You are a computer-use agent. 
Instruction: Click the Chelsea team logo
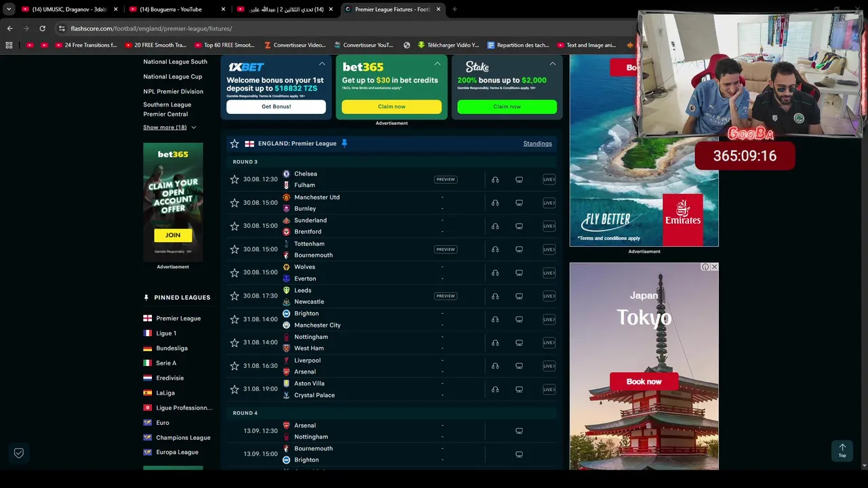286,174
